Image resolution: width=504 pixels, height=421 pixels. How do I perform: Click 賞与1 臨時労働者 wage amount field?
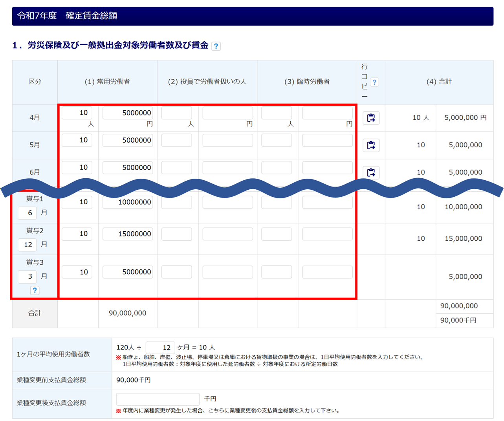coord(327,202)
